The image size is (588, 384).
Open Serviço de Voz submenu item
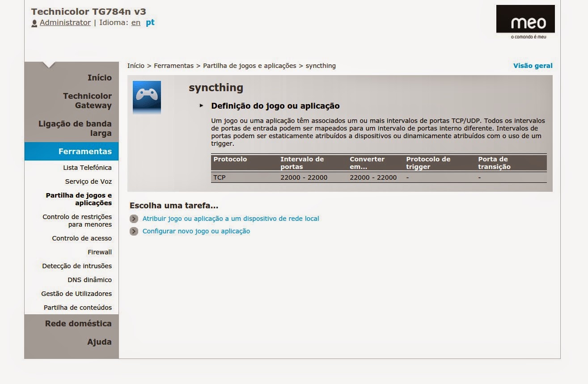click(x=89, y=181)
